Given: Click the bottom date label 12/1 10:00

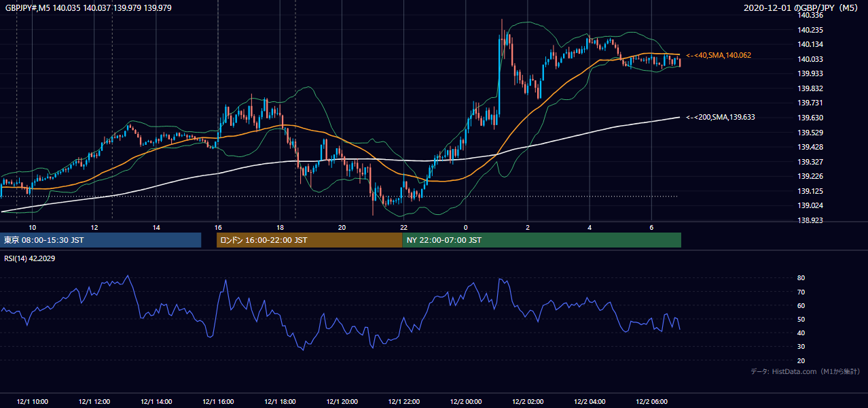Looking at the screenshot, I should click(32, 401).
